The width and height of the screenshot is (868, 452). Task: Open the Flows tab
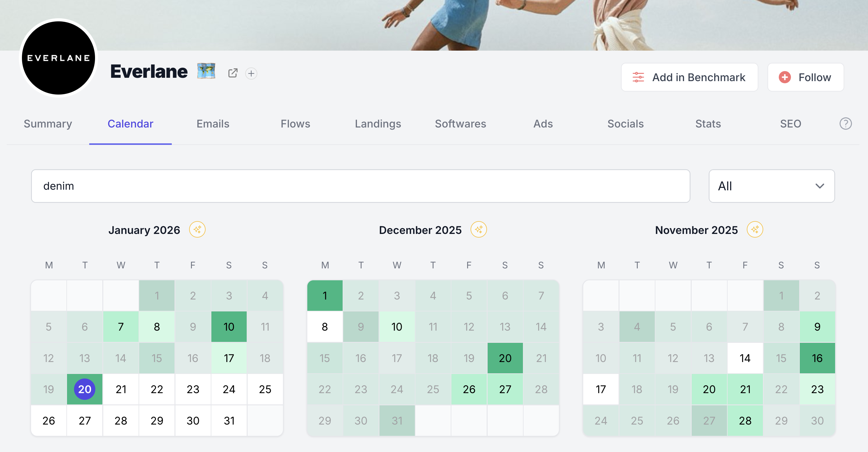pyautogui.click(x=295, y=124)
